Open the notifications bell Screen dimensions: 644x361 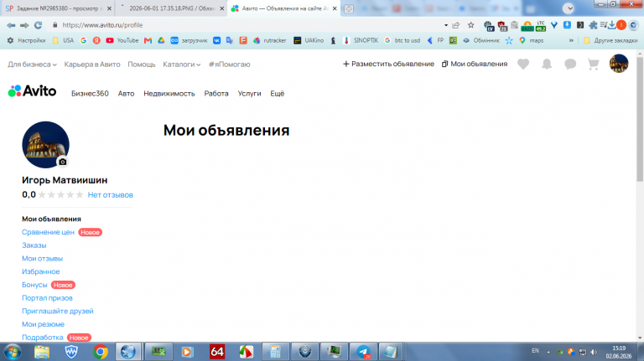547,64
